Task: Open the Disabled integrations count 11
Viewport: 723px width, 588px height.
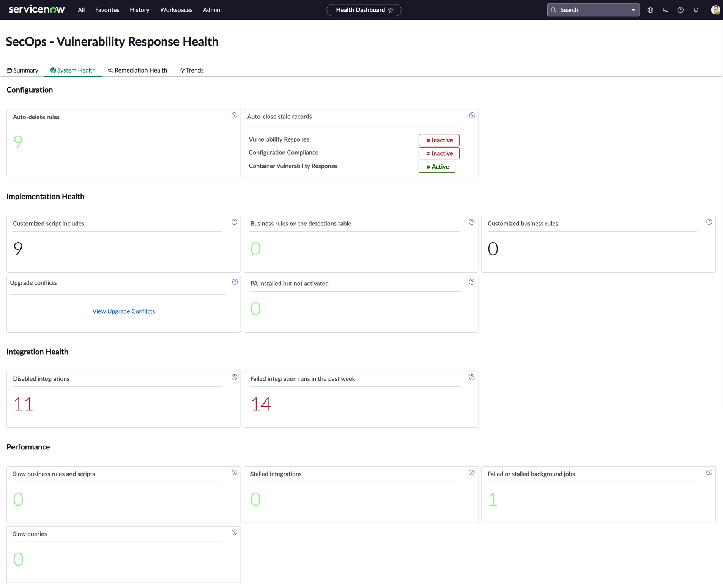Action: 24,404
